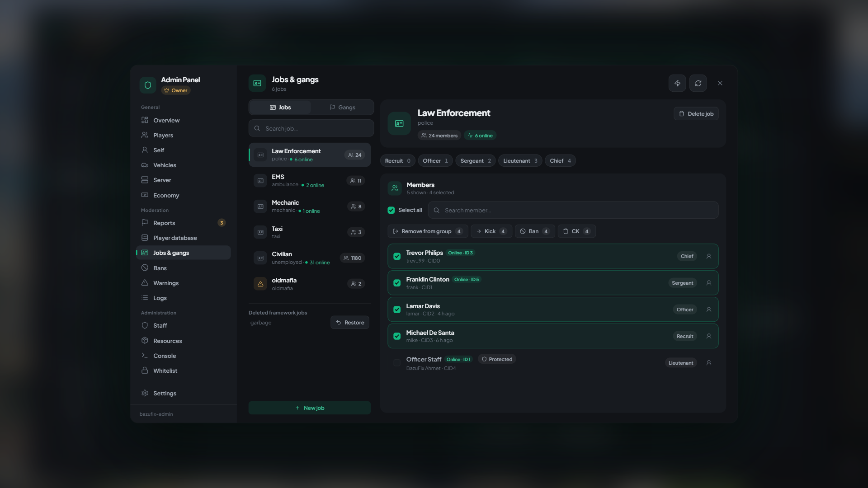Screen dimensions: 868x488
Task: Restore the deleted garbage job
Action: click(x=350, y=323)
